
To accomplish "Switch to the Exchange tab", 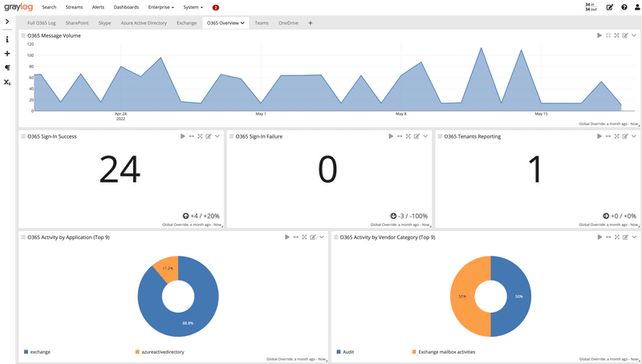I will [187, 23].
